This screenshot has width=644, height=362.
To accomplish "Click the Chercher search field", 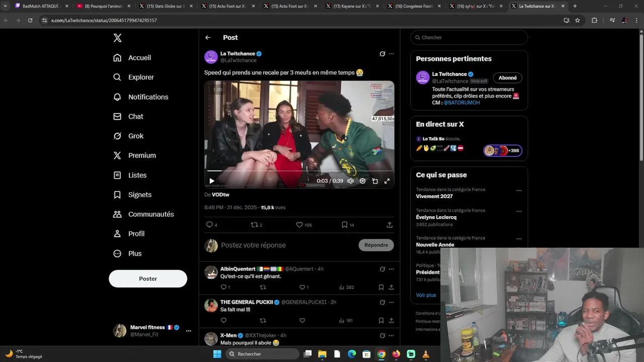I will coord(469,38).
